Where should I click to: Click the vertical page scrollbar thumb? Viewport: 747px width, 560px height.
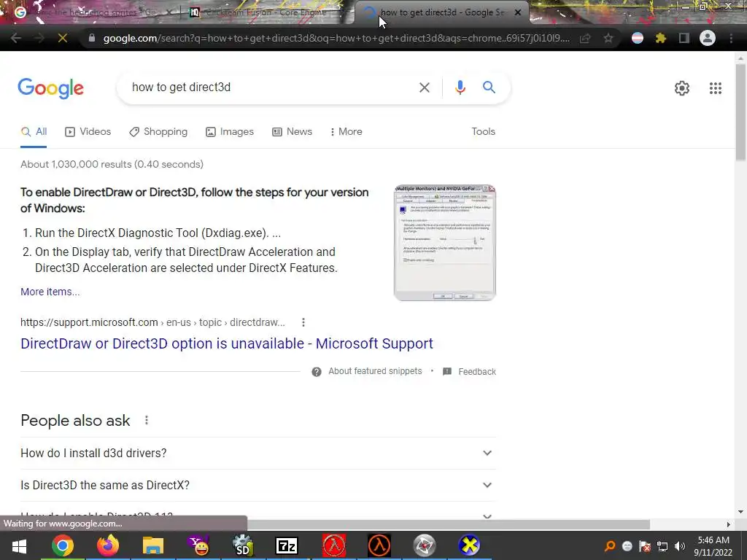click(740, 112)
